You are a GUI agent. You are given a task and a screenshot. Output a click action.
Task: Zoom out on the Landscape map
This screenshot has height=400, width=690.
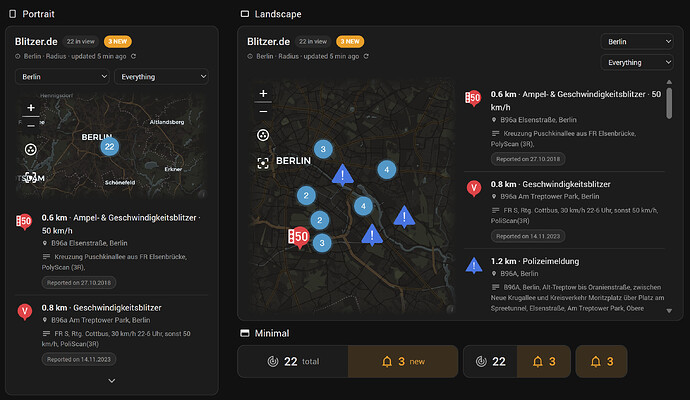click(x=263, y=112)
